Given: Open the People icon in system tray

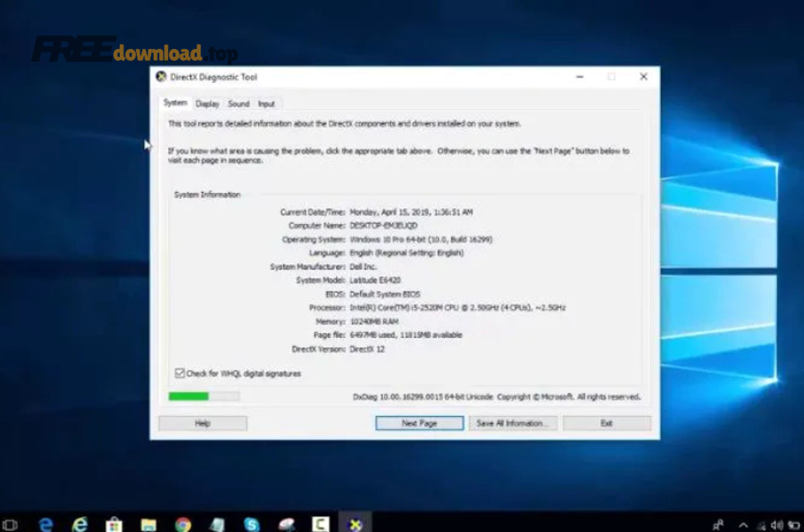Looking at the screenshot, I should click(718, 525).
